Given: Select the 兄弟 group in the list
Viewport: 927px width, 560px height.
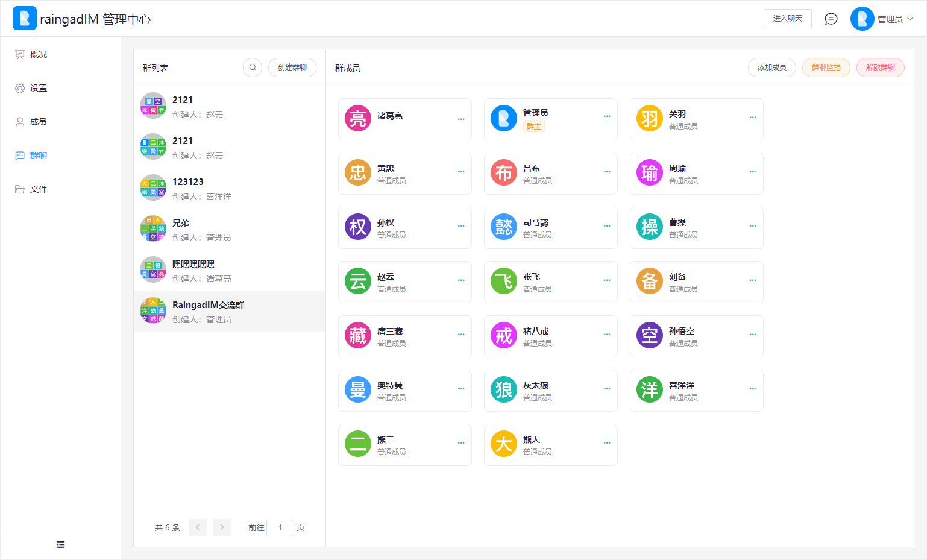Looking at the screenshot, I should (x=229, y=229).
